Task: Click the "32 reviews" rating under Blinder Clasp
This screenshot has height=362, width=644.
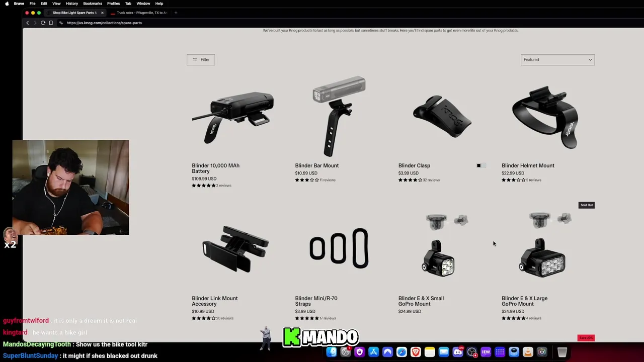Action: [x=431, y=180]
